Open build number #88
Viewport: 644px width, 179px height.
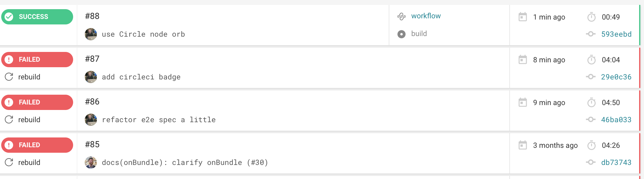click(x=92, y=16)
